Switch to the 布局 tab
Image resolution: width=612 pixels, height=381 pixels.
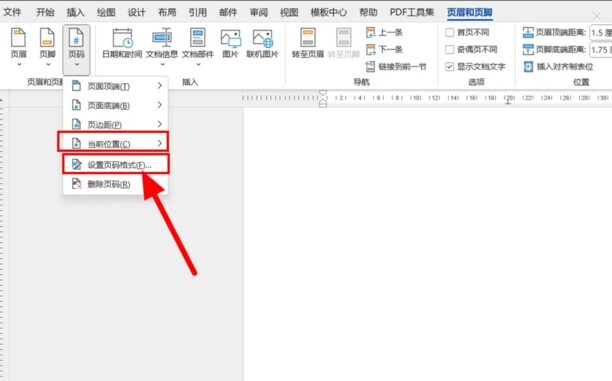167,12
